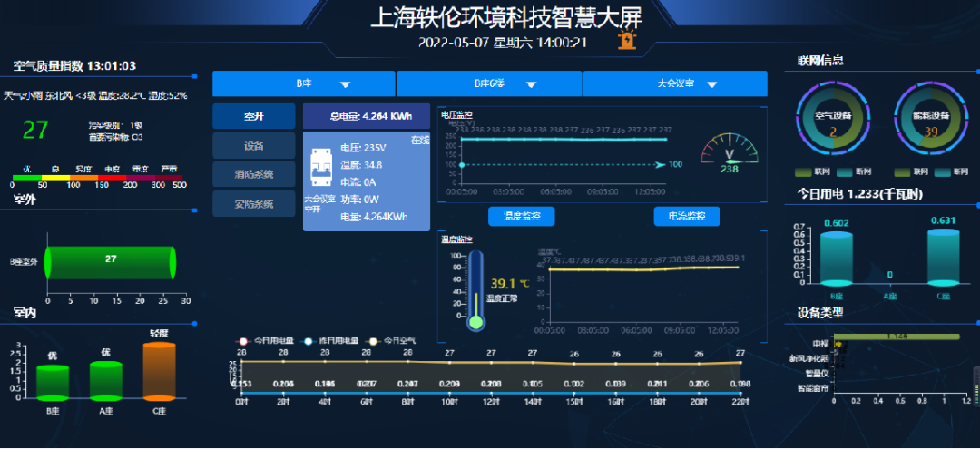The image size is (980, 449).
Task: Select the 设备 tab
Action: pyautogui.click(x=254, y=145)
